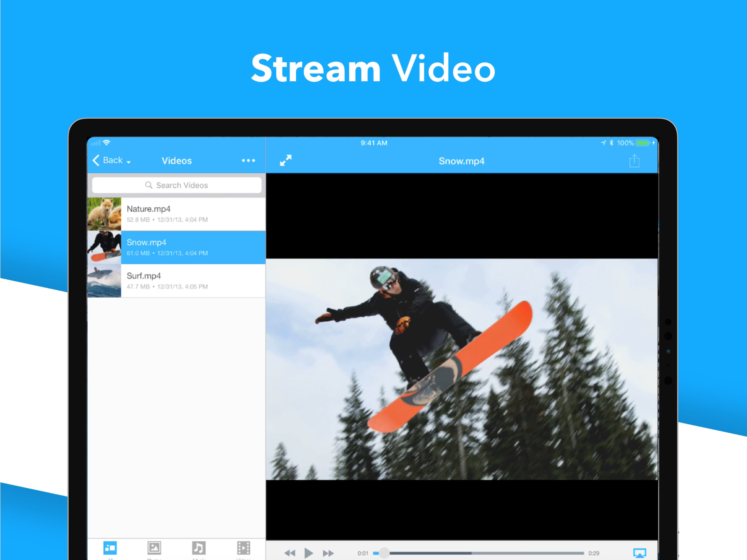Select the All files tab icon
Screen dimensions: 747x560
(x=110, y=549)
